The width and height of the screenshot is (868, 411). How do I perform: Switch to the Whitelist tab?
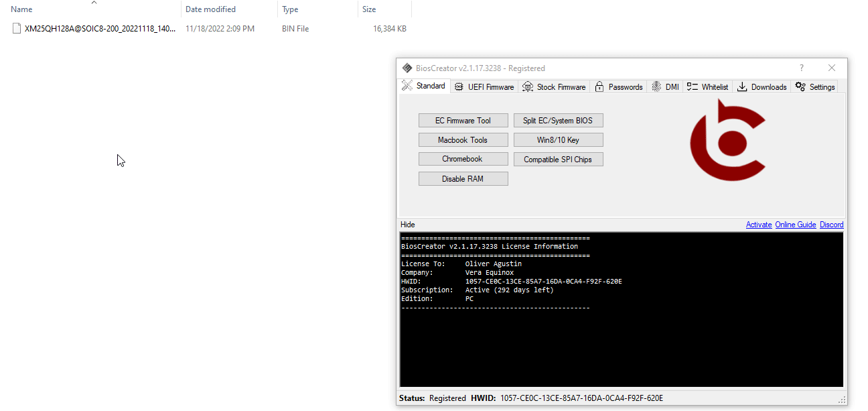click(x=708, y=86)
